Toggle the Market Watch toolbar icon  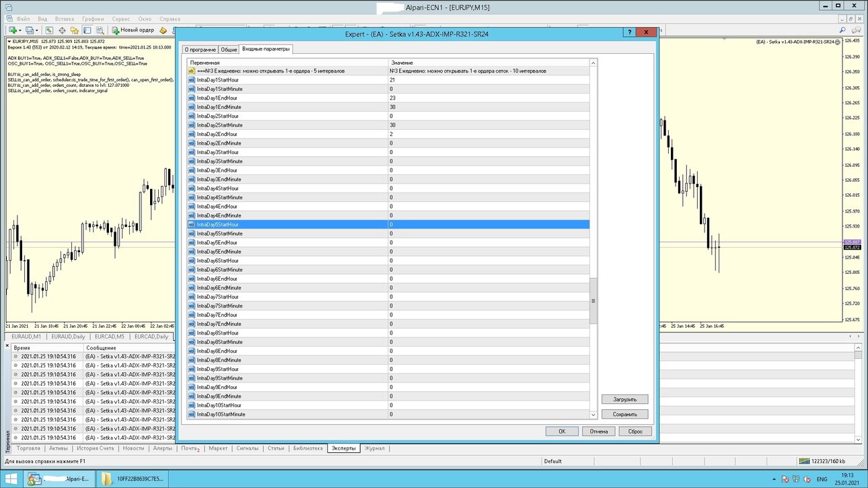(x=49, y=30)
